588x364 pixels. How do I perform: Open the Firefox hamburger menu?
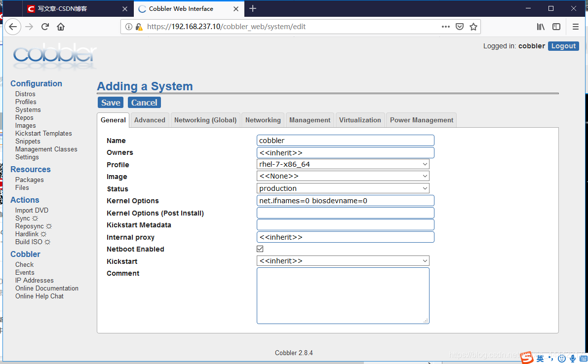(576, 27)
